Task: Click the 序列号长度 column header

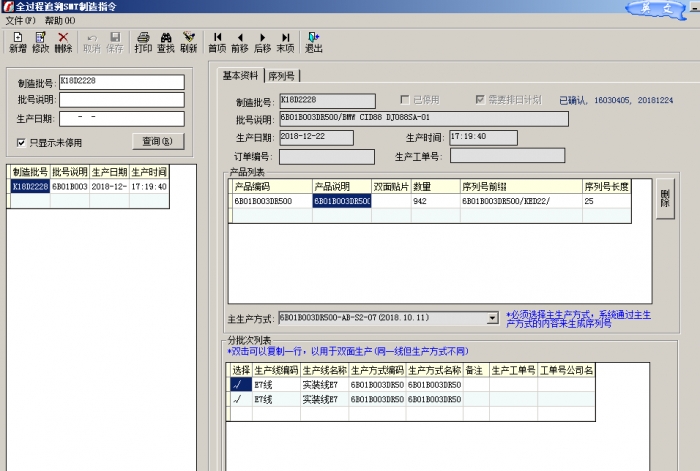Action: (x=606, y=186)
